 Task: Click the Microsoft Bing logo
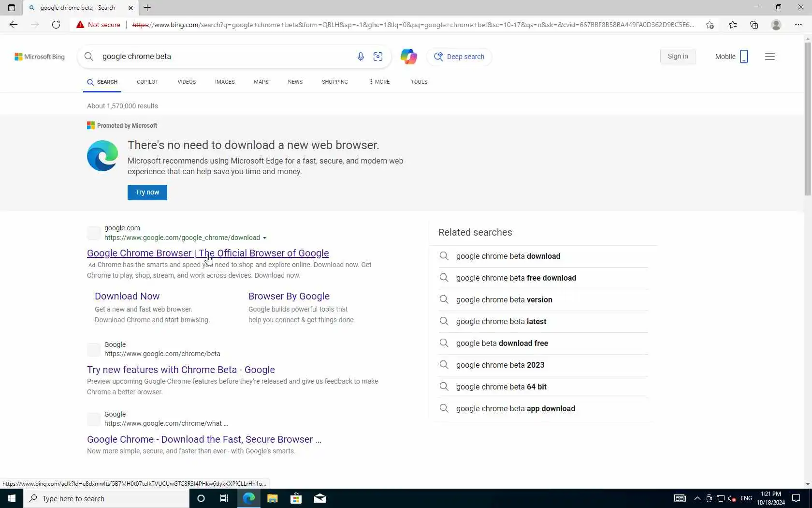tap(40, 57)
